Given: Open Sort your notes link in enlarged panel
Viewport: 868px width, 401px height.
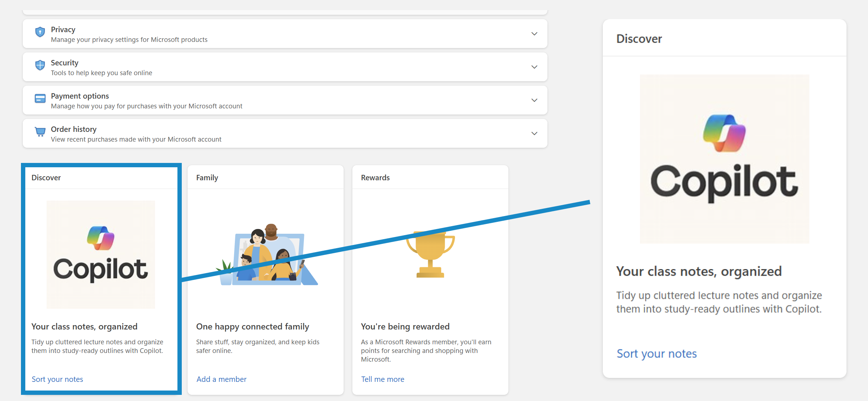Looking at the screenshot, I should click(656, 354).
